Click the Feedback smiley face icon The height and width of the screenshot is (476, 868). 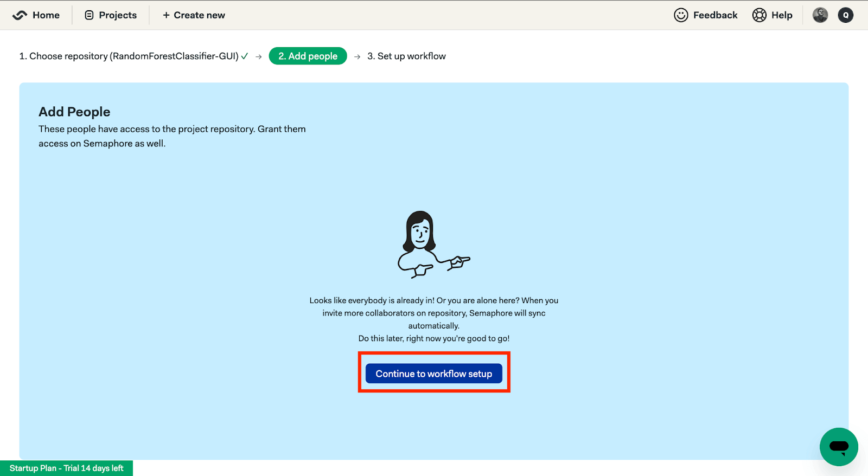click(681, 15)
